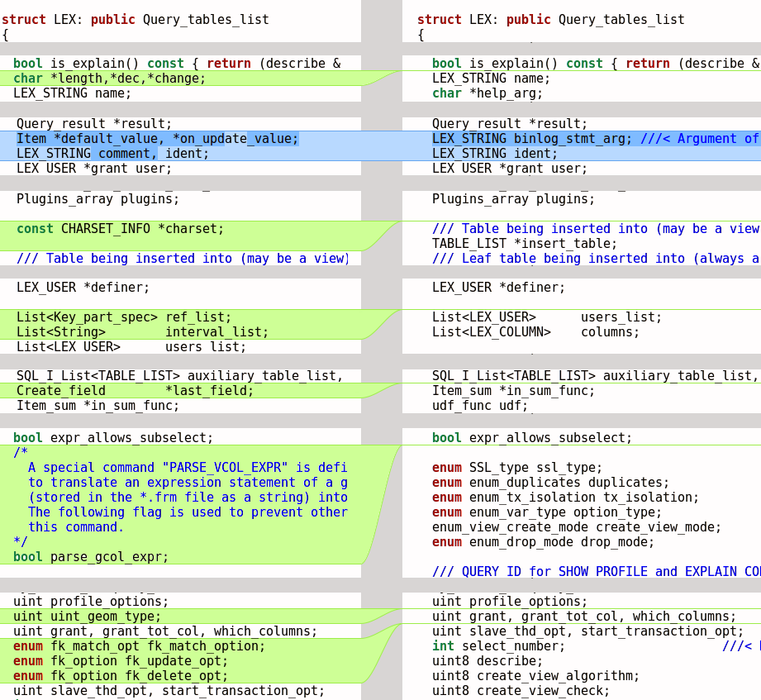Image resolution: width=761 pixels, height=700 pixels.
Task: Click the "udf_func udf;" line
Action: [x=480, y=406]
